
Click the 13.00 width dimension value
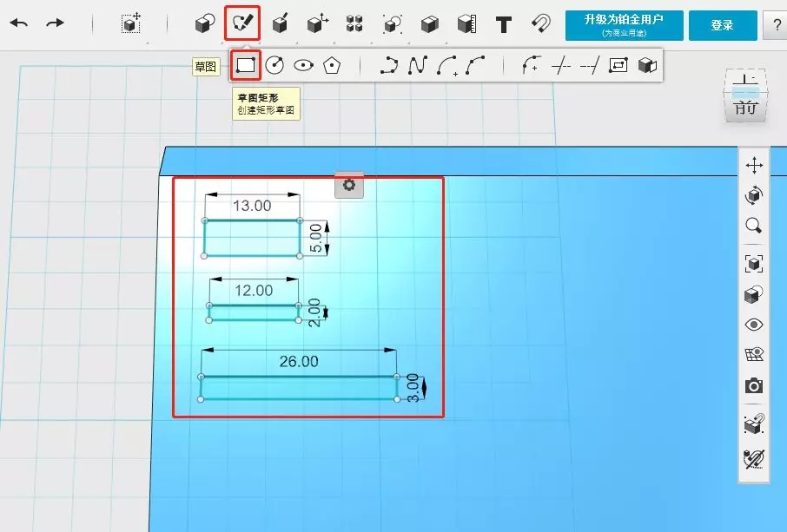coord(252,206)
